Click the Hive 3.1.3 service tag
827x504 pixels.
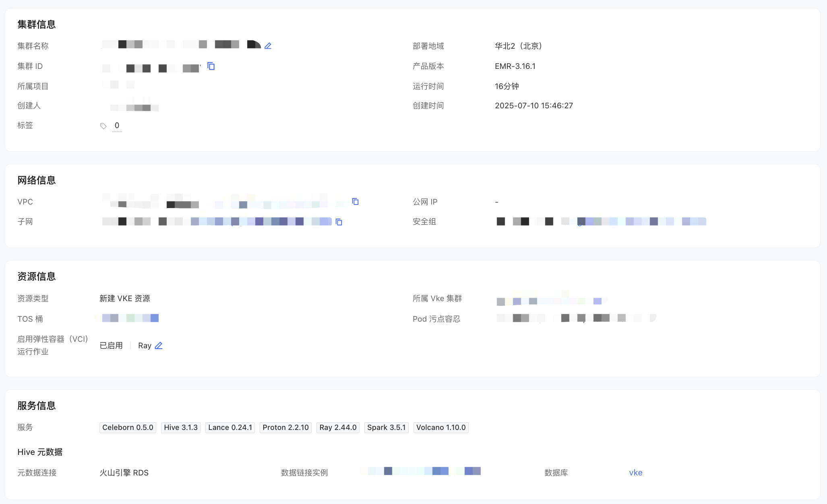[x=181, y=428]
